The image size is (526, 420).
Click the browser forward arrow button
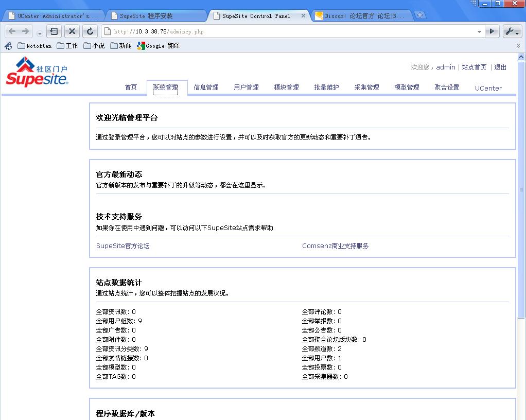tap(25, 31)
